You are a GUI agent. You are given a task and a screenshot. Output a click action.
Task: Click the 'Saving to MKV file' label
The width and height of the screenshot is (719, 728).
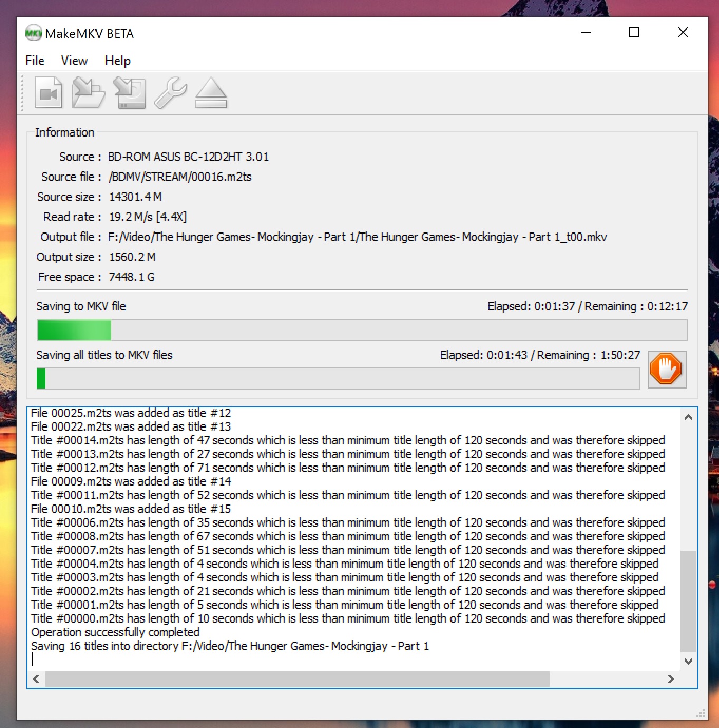coord(81,306)
